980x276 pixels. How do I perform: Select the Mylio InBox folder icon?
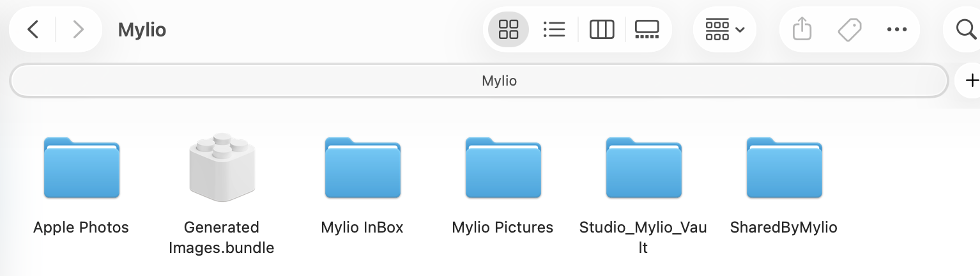click(x=363, y=168)
